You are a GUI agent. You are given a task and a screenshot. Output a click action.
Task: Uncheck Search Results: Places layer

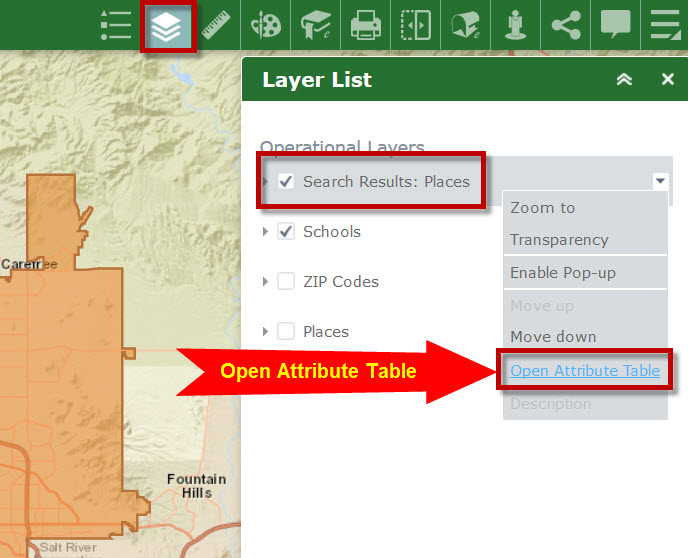(286, 181)
